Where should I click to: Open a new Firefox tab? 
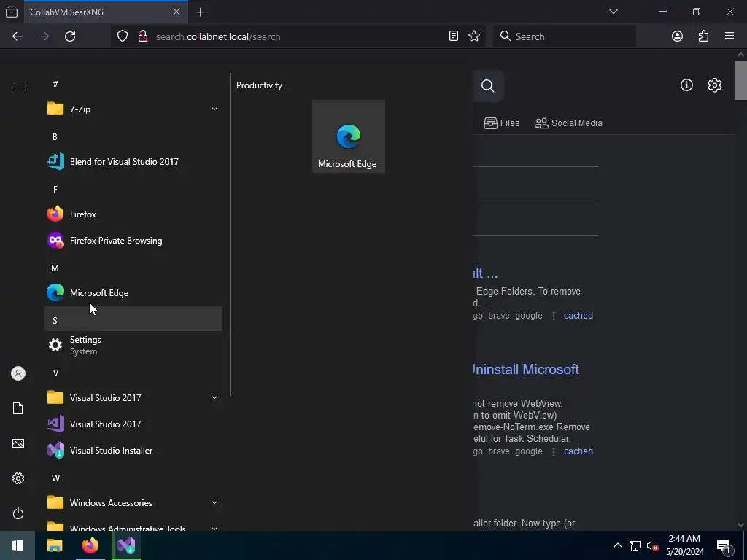201,12
